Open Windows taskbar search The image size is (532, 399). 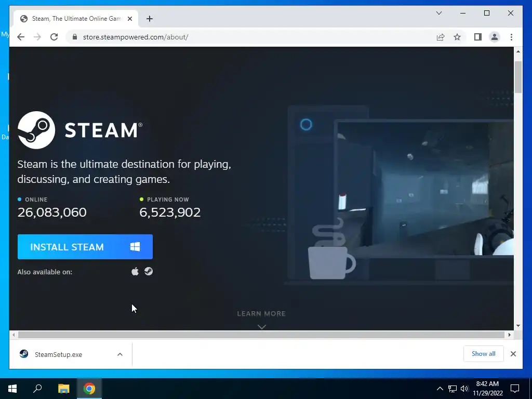click(37, 389)
